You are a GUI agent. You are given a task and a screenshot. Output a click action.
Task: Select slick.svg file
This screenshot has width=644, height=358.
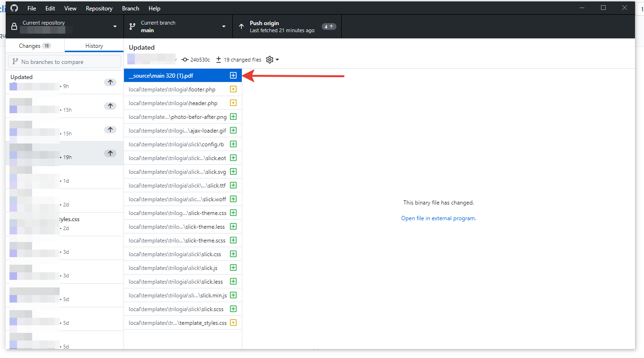[x=183, y=171]
